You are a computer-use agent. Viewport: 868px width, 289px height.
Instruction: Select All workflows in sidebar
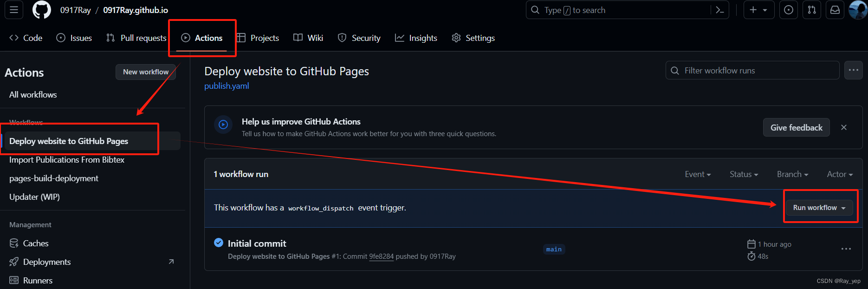click(33, 95)
